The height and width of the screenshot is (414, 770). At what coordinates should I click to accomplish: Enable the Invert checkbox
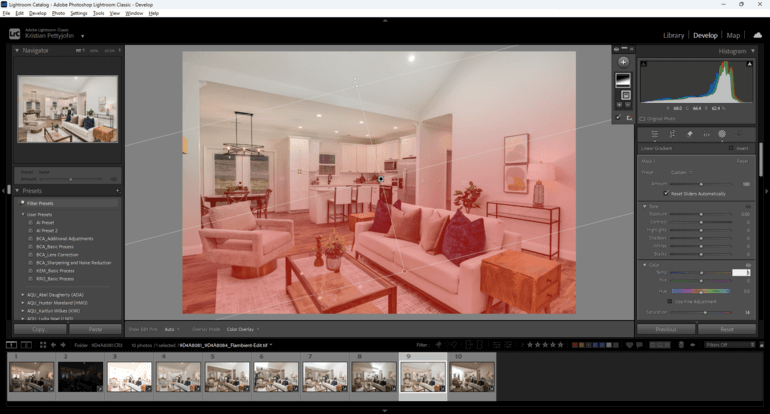pos(731,148)
